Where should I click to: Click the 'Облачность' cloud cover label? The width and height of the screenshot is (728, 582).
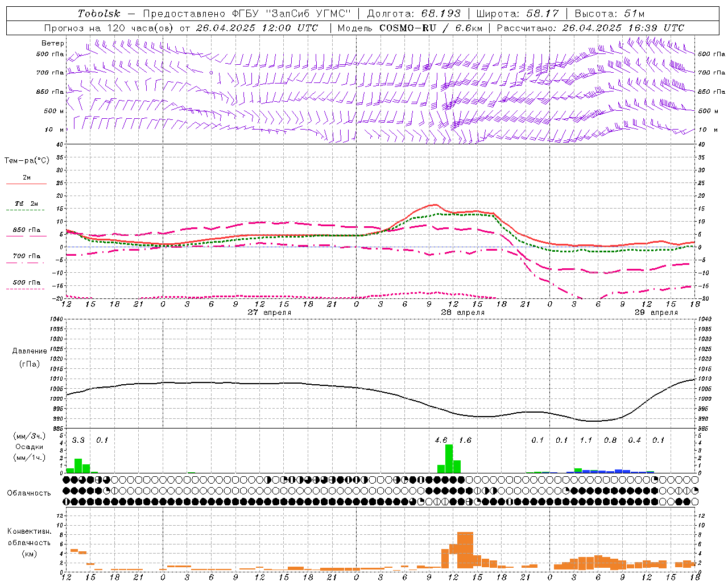pyautogui.click(x=29, y=493)
